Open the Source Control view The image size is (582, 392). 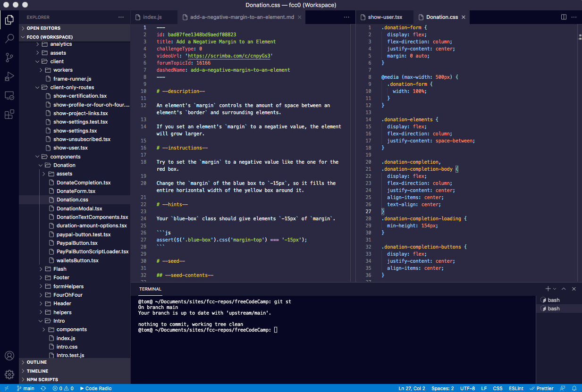tap(9, 58)
